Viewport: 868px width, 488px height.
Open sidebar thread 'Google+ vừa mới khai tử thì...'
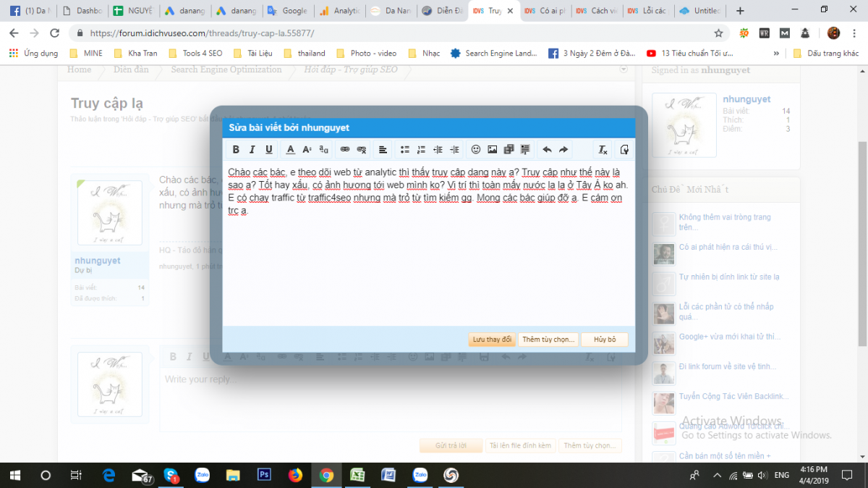(x=730, y=337)
